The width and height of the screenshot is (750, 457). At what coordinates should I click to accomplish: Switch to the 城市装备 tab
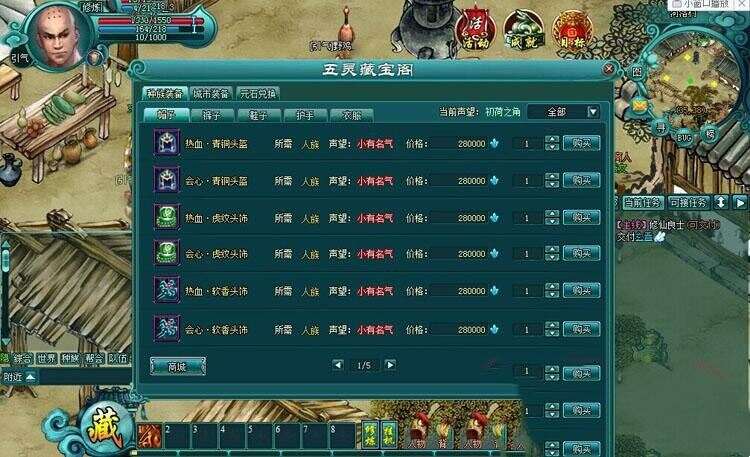point(210,93)
